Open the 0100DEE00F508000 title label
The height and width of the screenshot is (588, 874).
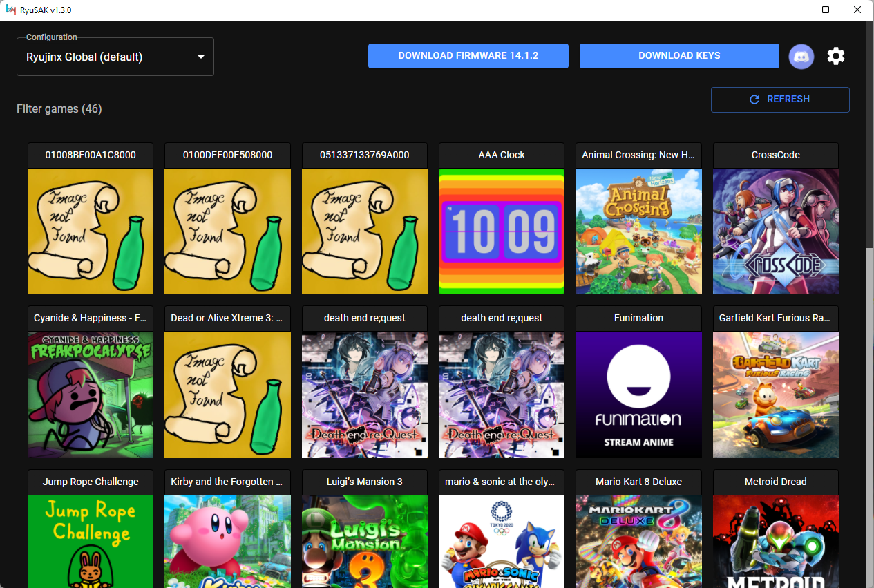[x=227, y=155]
